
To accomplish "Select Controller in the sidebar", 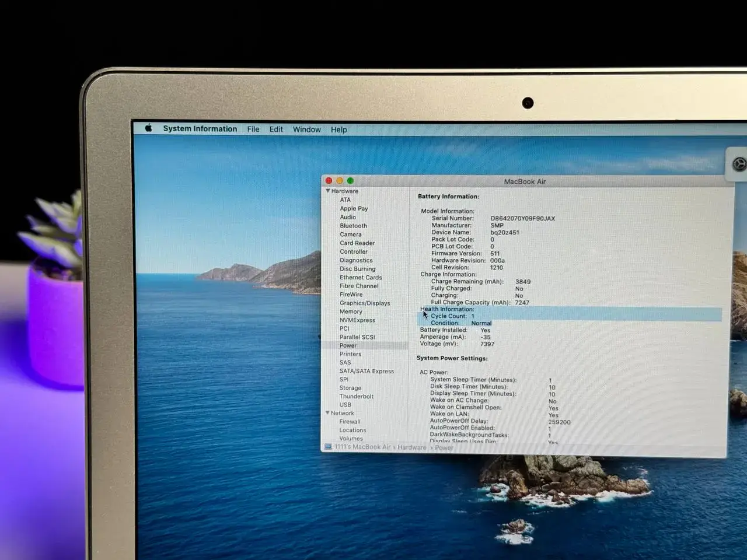I will pyautogui.click(x=354, y=252).
